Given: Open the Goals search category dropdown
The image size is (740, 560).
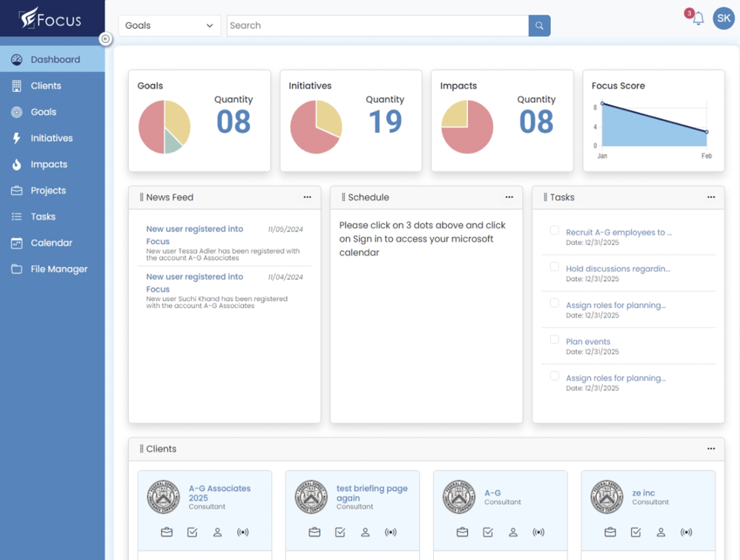Looking at the screenshot, I should tap(169, 24).
